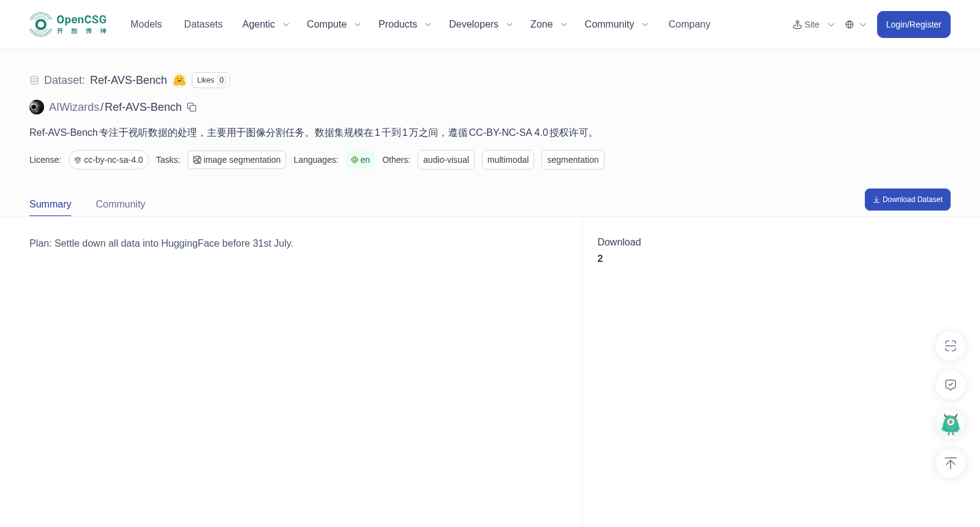Screen dimensions: 980x527
Task: Click the Plan: Settle down all data text
Action: coord(161,244)
